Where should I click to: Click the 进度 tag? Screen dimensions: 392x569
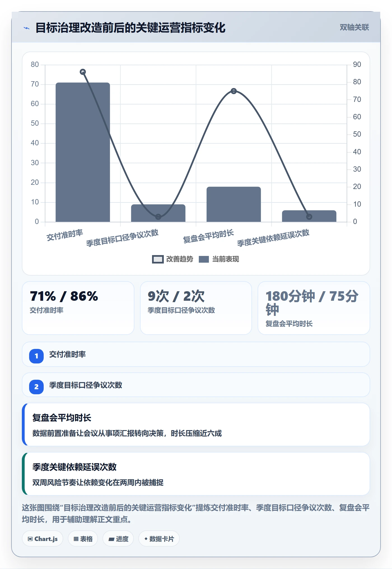[118, 538]
